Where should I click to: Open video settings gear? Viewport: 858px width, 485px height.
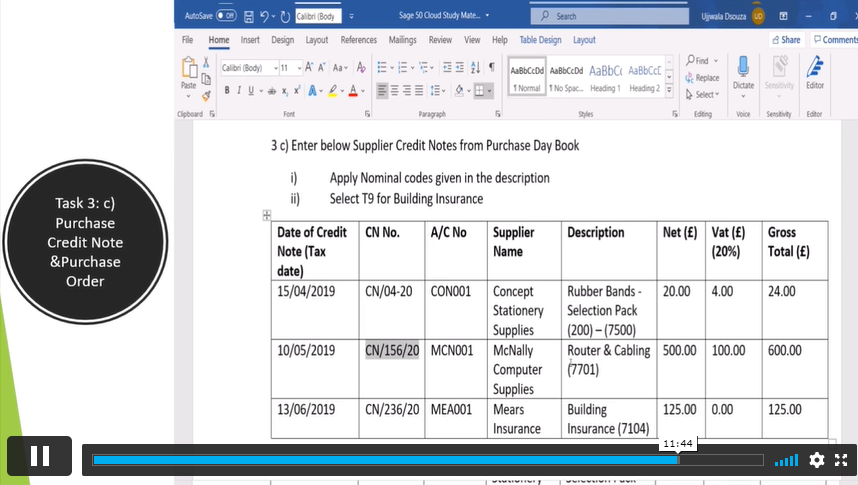(816, 460)
